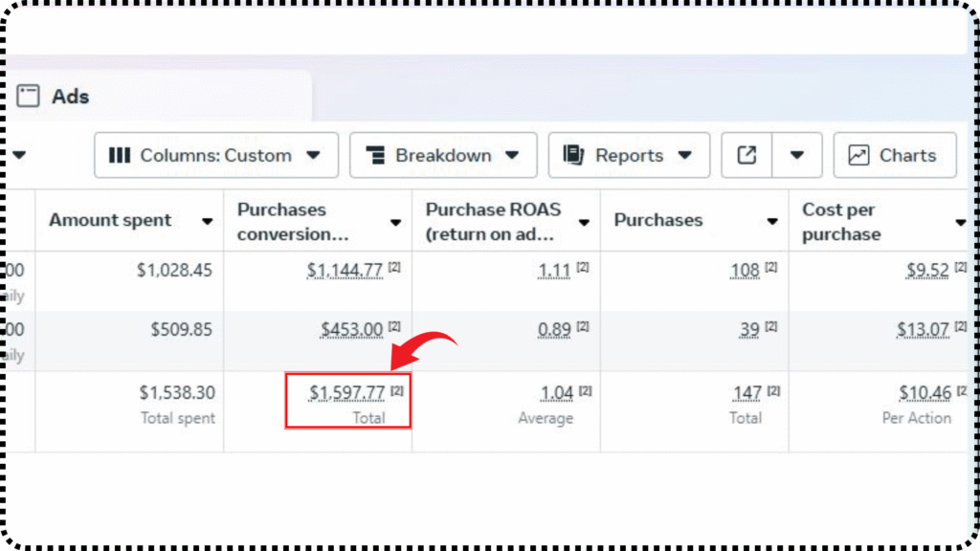Click the Charts line-graph icon
Viewport: 980px width, 551px height.
(x=858, y=155)
